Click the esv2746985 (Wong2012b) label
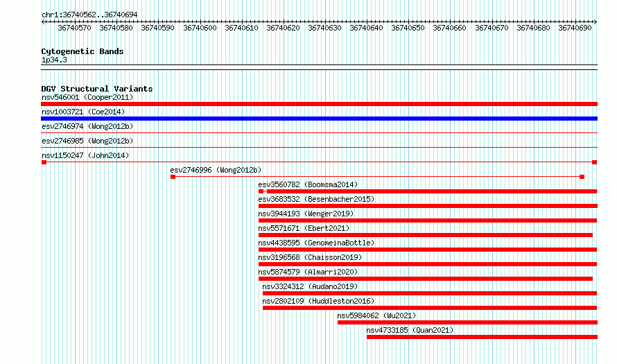The image size is (617, 364). 87,141
